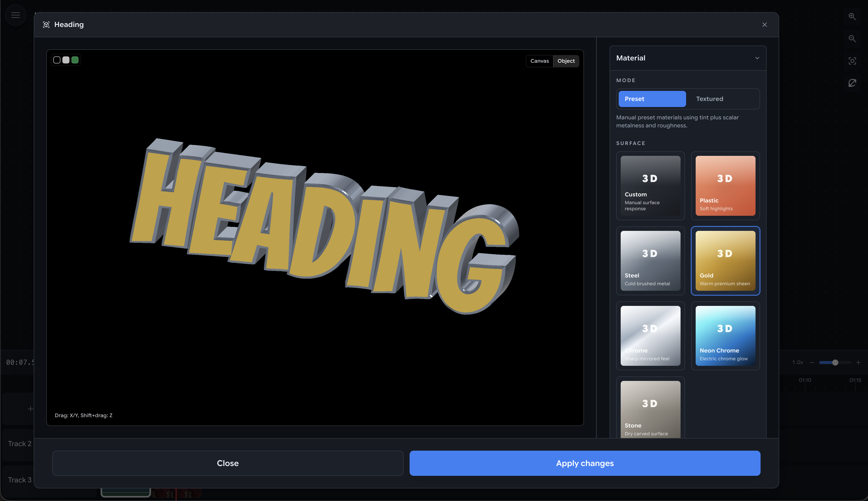868x501 pixels.
Task: Click the edit pencil icon on right
Action: tap(852, 83)
